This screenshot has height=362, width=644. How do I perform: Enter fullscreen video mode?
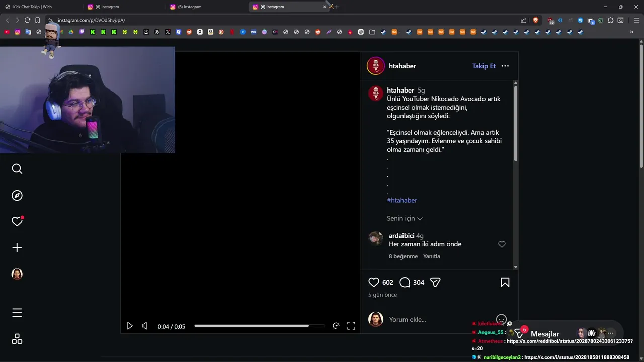point(351,326)
